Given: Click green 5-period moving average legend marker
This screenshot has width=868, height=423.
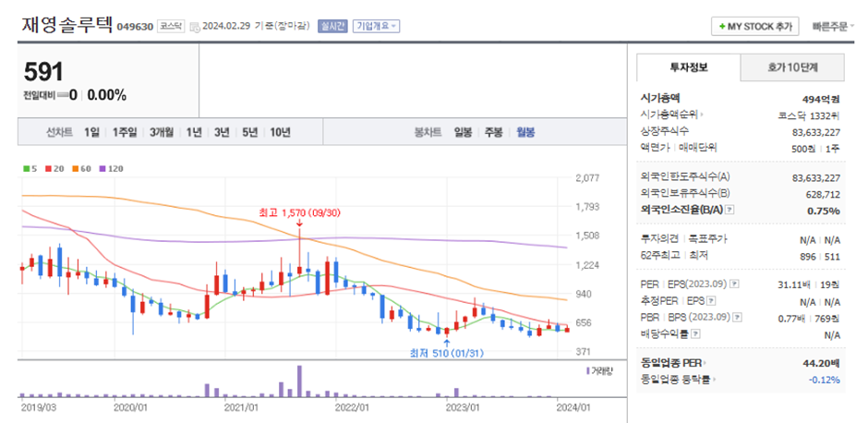Looking at the screenshot, I should pos(26,168).
